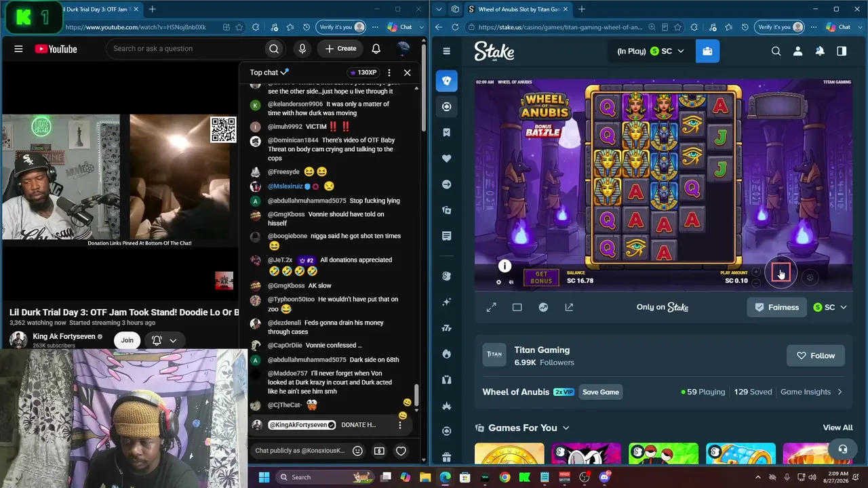The width and height of the screenshot is (868, 488).
Task: Search games on Stake
Action: 776,51
